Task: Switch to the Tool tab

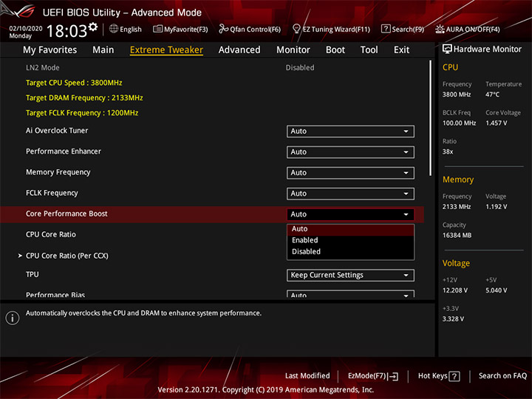Action: (x=369, y=50)
